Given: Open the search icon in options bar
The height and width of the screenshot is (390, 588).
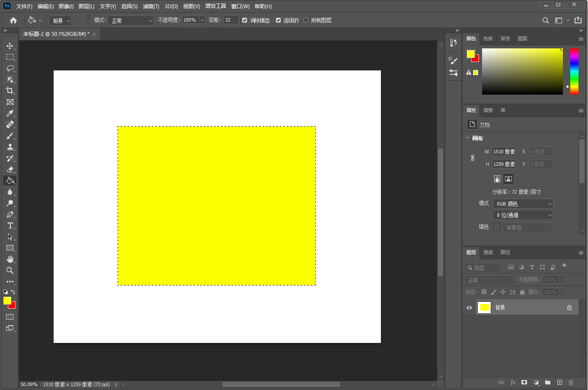Looking at the screenshot, I should pos(546,20).
